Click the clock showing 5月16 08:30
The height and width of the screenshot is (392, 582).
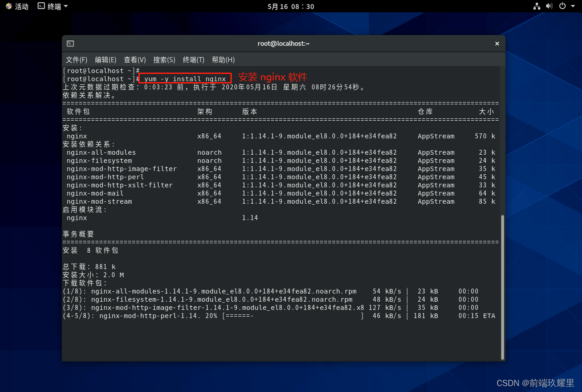pyautogui.click(x=291, y=6)
